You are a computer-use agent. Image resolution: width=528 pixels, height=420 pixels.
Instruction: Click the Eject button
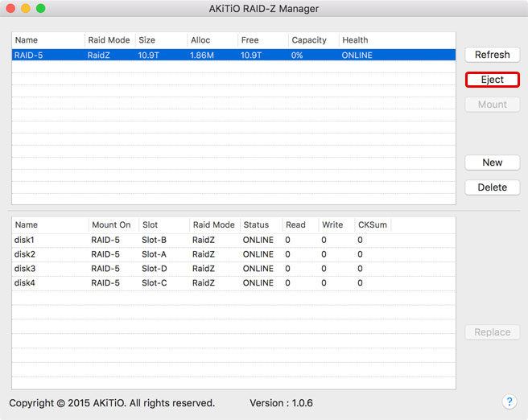492,80
